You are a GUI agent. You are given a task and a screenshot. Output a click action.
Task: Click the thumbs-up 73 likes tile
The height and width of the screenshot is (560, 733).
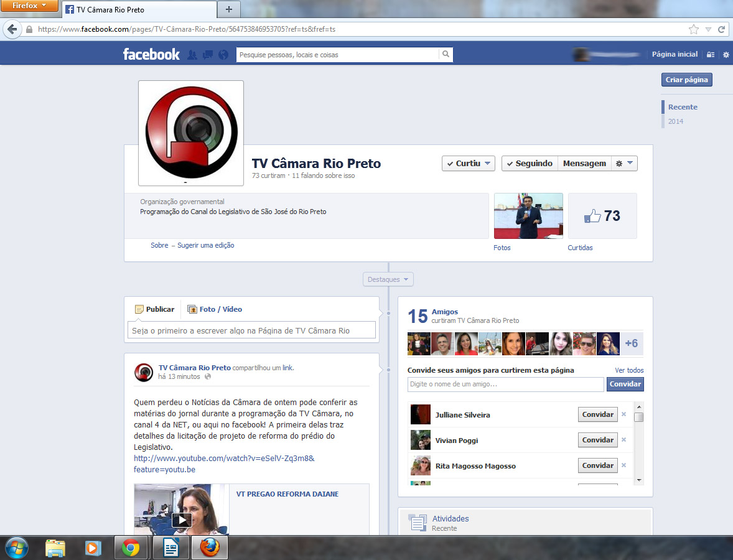[602, 216]
